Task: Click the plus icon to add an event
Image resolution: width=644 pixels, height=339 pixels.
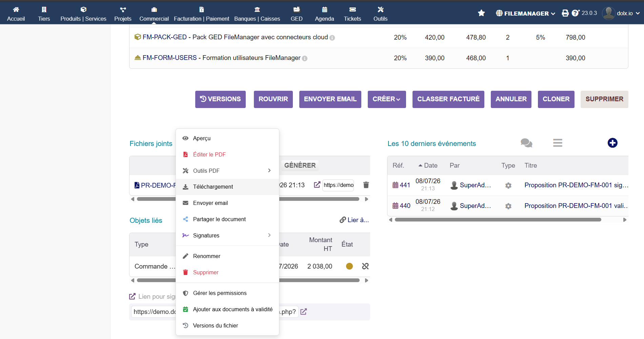Action: [612, 143]
